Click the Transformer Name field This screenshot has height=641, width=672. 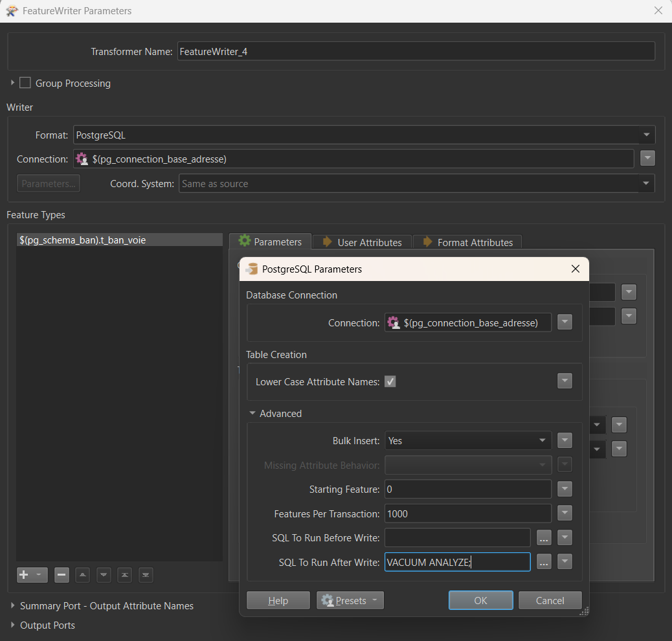[416, 51]
